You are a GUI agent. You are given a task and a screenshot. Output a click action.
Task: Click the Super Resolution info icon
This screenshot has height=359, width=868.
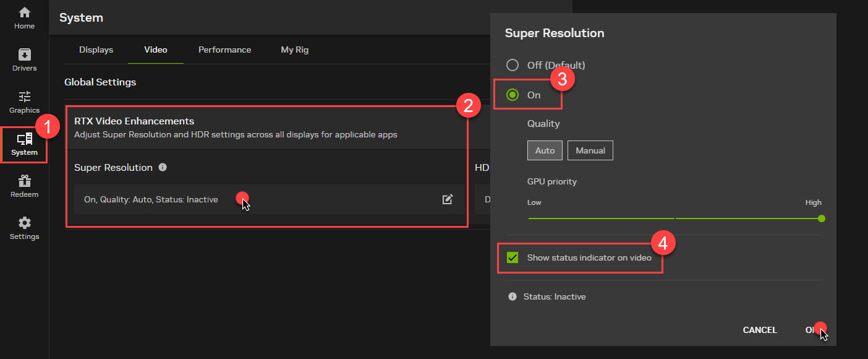[x=161, y=167]
